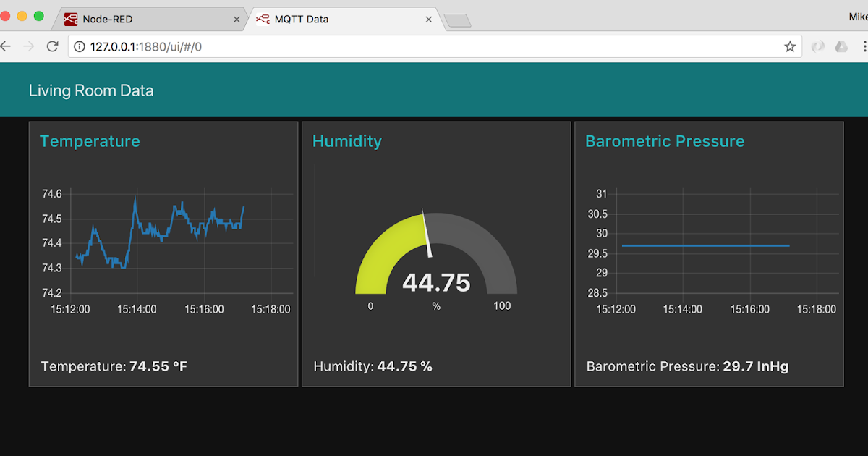This screenshot has width=868, height=456.
Task: Click the Barometric Pressure chart line
Action: click(x=705, y=245)
